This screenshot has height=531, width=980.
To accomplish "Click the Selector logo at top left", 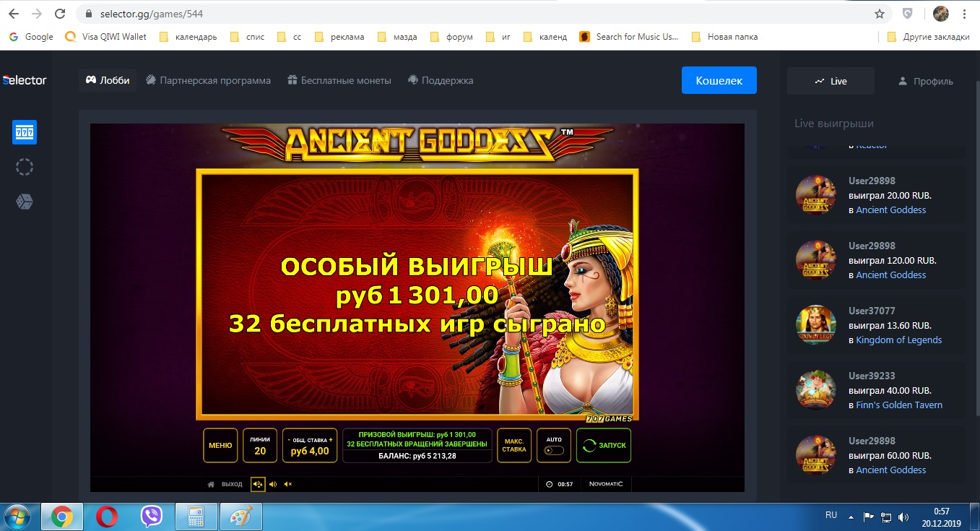I will point(25,80).
